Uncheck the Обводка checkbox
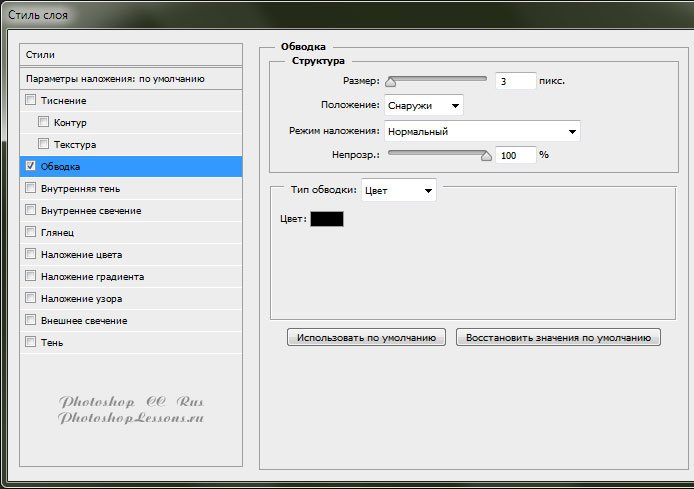694x489 pixels. click(30, 166)
